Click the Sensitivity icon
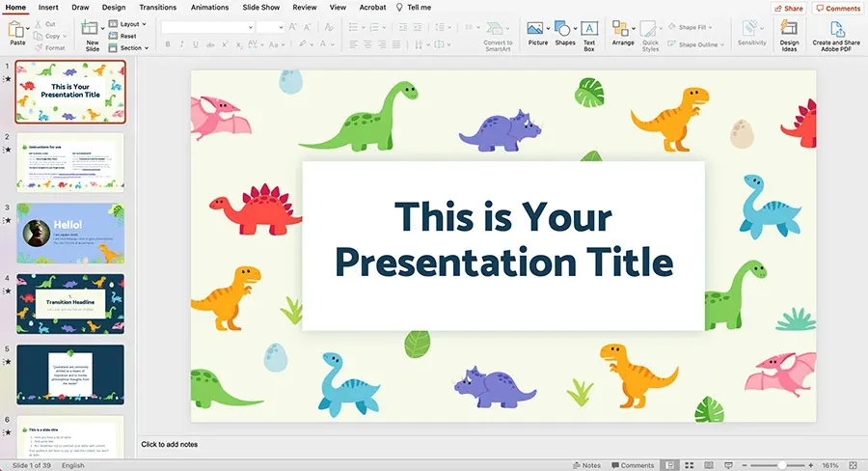 click(x=750, y=28)
